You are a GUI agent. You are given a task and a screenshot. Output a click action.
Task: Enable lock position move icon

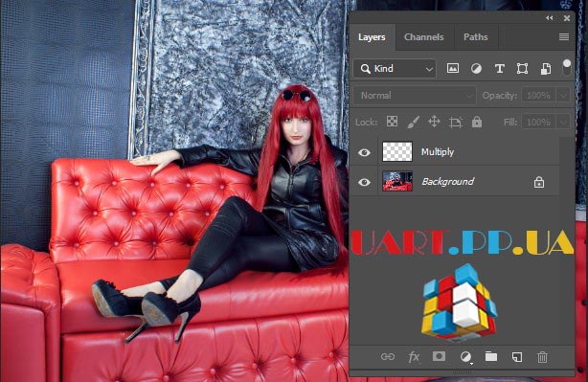coord(434,122)
